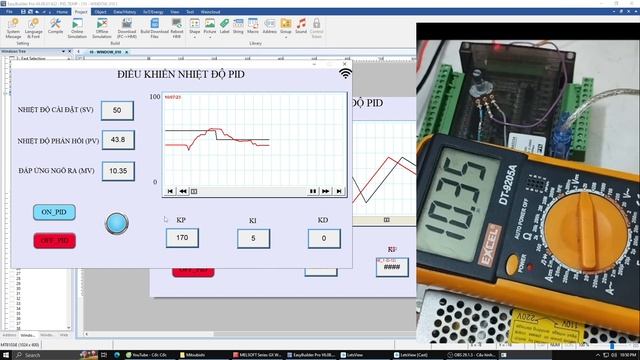Pause the trend chart
640x360 pixels.
pyautogui.click(x=313, y=191)
